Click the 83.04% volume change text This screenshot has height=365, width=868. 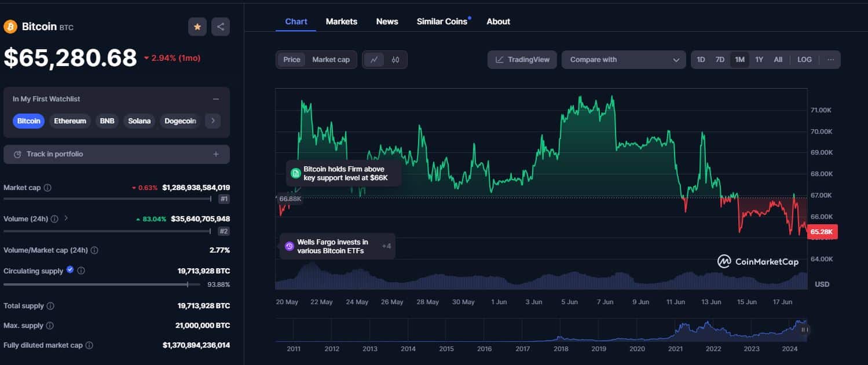click(151, 219)
